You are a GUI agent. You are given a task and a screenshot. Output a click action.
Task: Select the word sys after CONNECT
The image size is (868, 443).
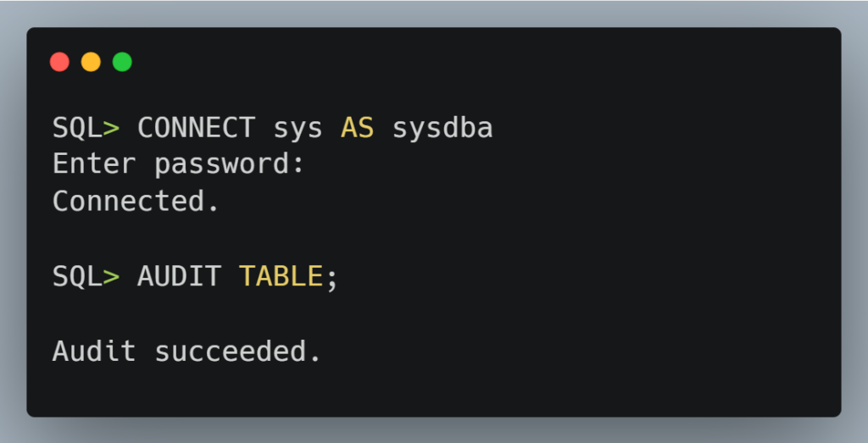[x=298, y=128]
